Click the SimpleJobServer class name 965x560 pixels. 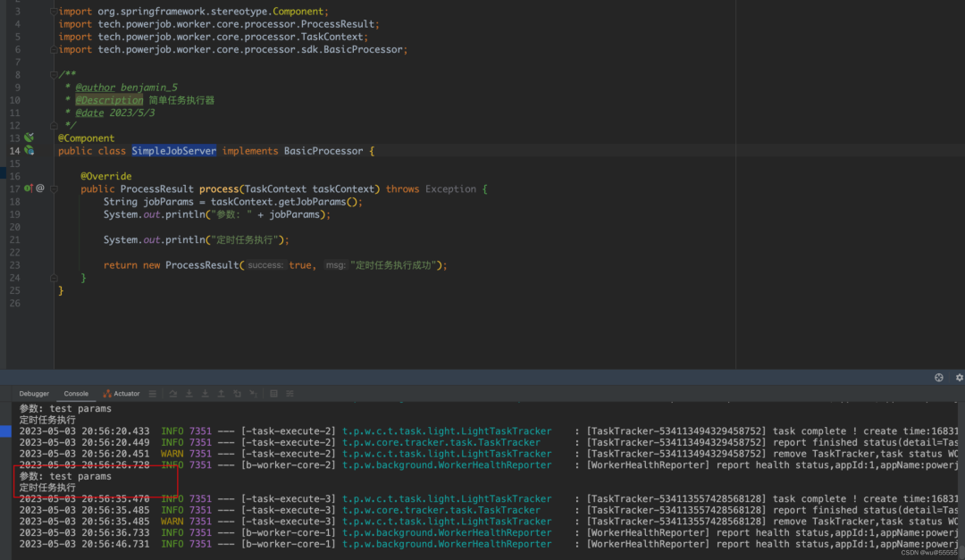coord(173,151)
